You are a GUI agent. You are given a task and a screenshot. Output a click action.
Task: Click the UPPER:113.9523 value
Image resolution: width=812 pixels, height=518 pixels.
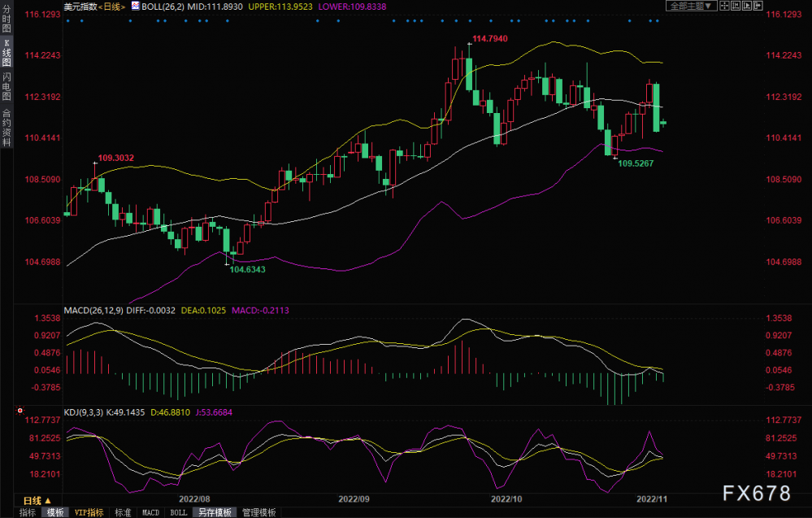(x=280, y=7)
